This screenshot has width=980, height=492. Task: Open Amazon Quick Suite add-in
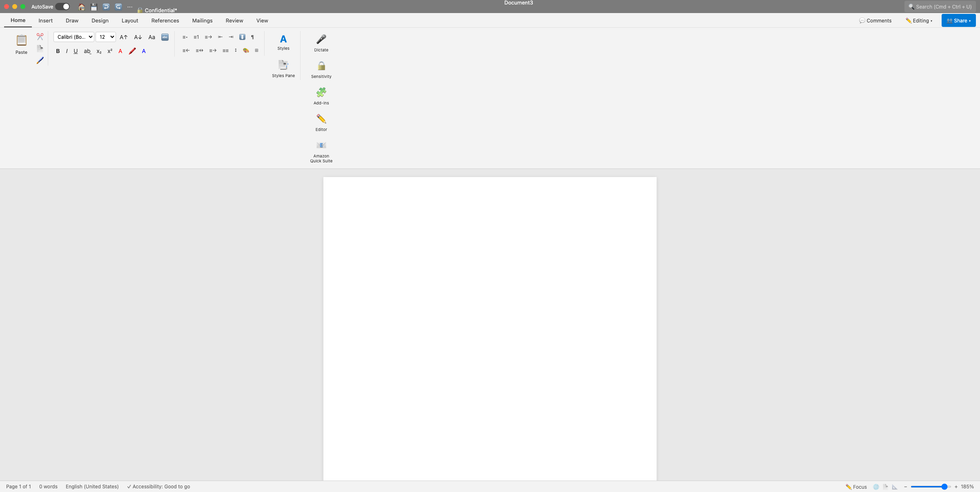[x=321, y=145]
